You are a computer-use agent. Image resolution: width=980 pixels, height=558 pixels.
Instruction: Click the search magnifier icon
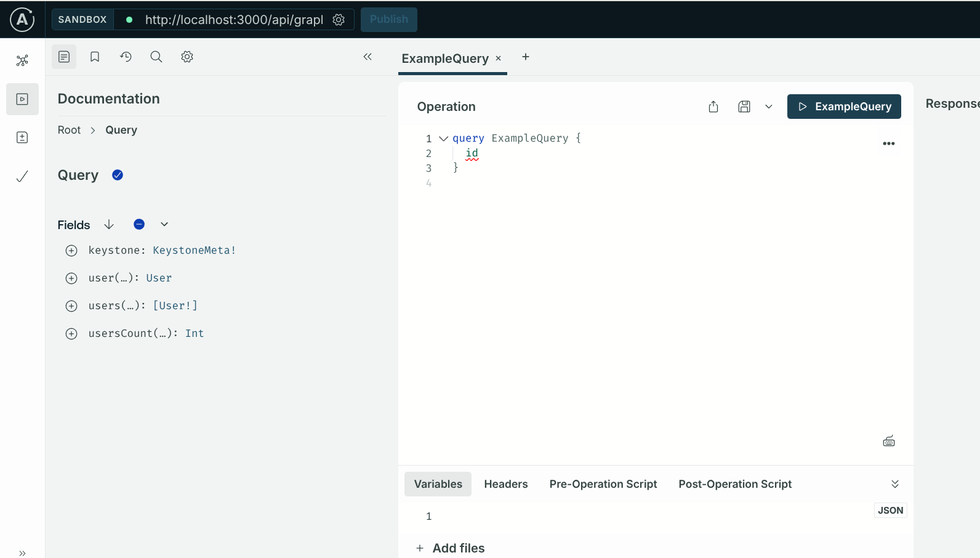click(156, 57)
